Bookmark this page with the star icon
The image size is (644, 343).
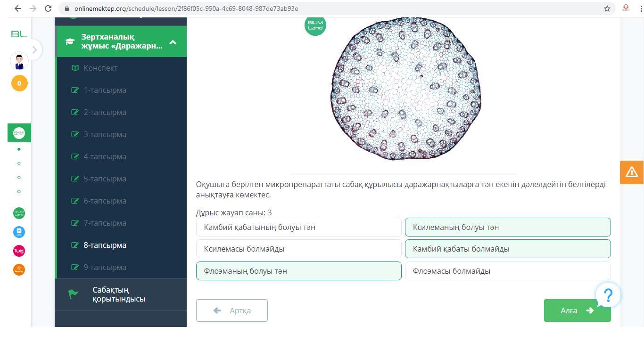coord(607,8)
